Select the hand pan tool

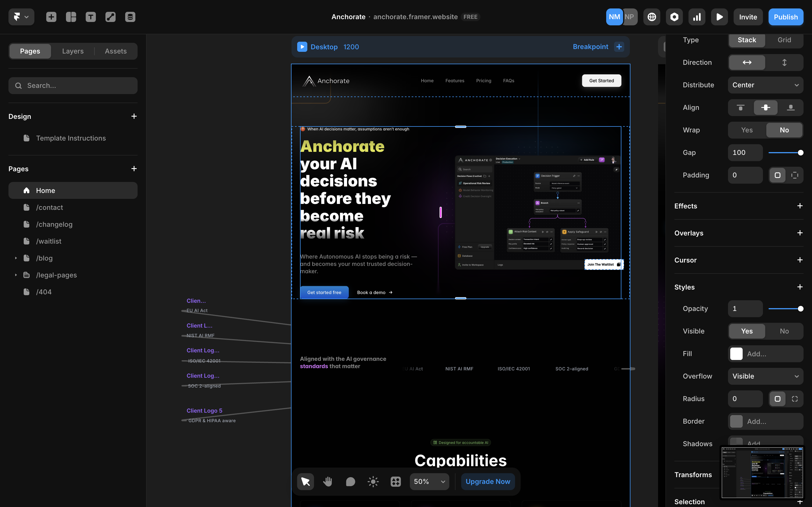328,482
